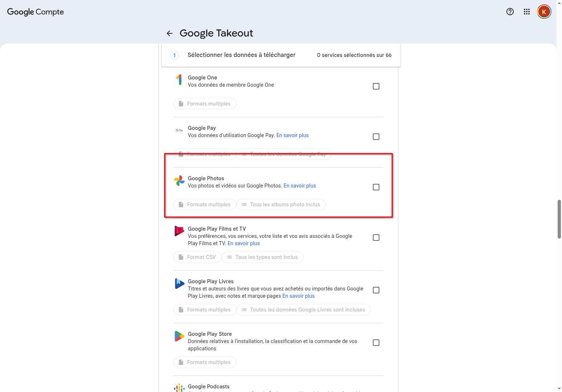
Task: Open Formats multiples under Google Play Store
Action: pos(205,362)
